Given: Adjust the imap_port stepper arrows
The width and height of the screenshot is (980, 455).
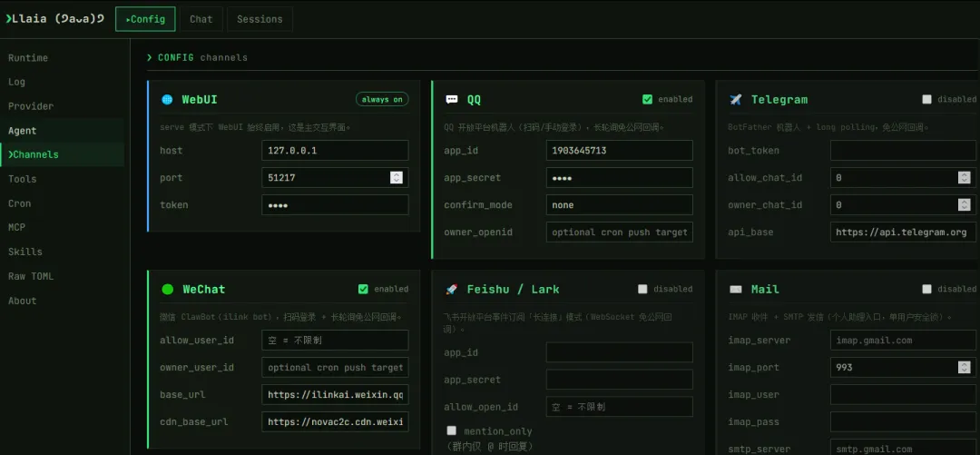Looking at the screenshot, I should coord(964,368).
